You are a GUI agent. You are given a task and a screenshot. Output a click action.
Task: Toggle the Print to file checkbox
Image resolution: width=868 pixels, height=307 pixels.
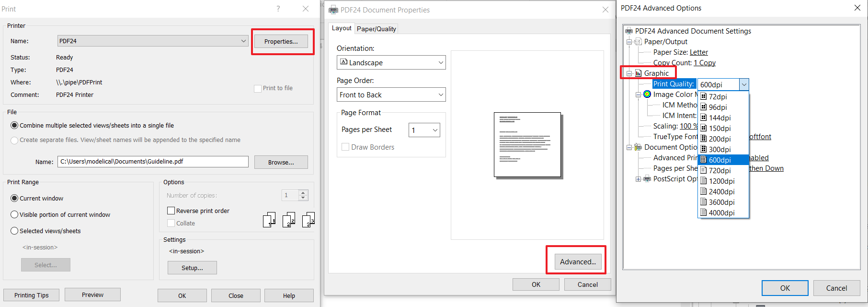tap(258, 88)
